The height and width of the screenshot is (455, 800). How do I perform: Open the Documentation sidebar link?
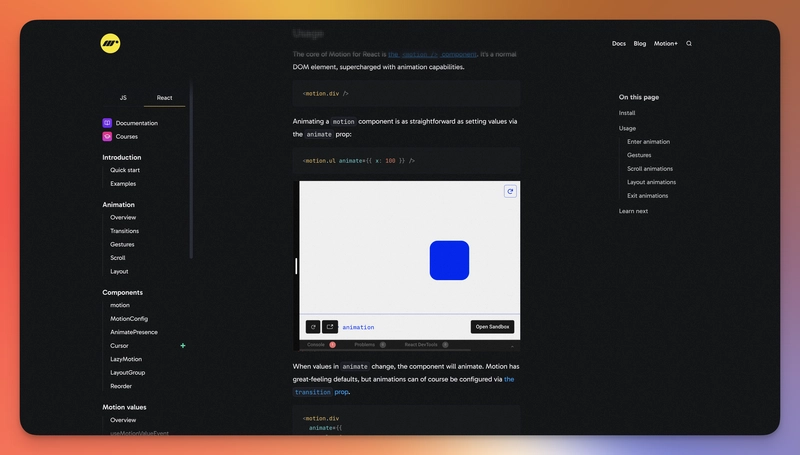137,123
